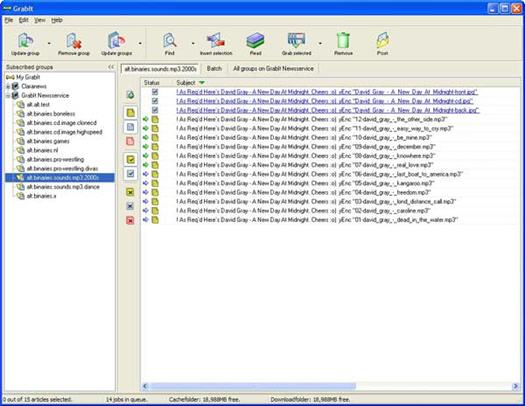Click the horizontal scrollbar left arrow
525x406 pixels.
pos(145,386)
